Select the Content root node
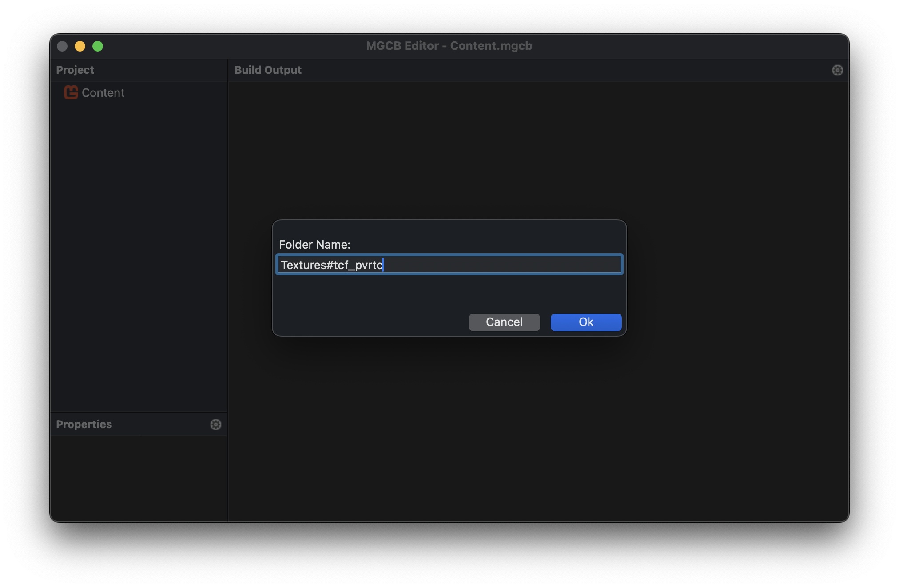Viewport: 899px width, 588px height. point(103,92)
